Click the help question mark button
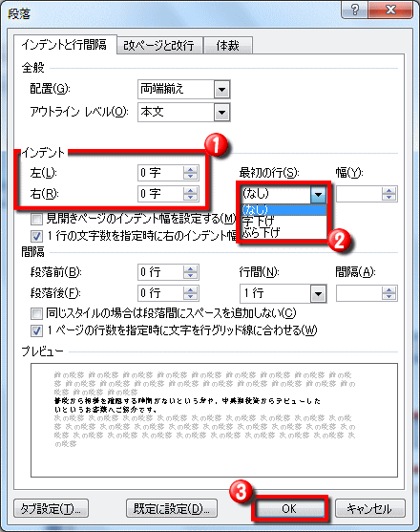 click(354, 10)
